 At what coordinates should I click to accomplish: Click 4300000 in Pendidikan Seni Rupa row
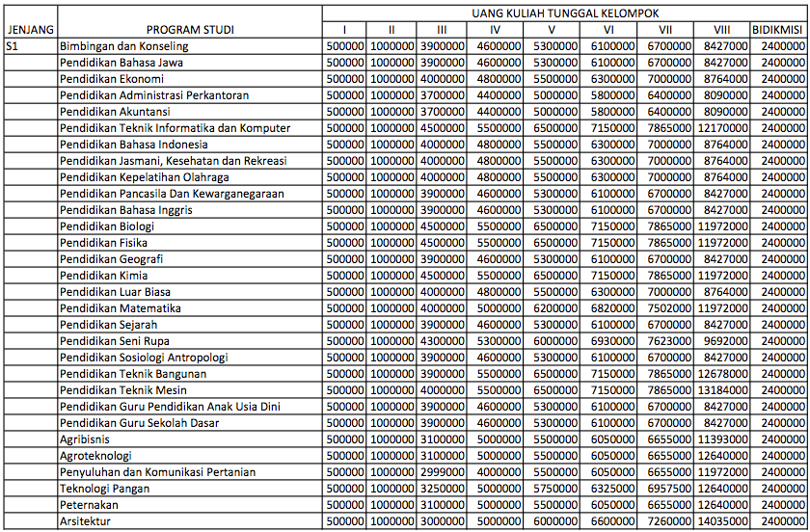point(443,341)
